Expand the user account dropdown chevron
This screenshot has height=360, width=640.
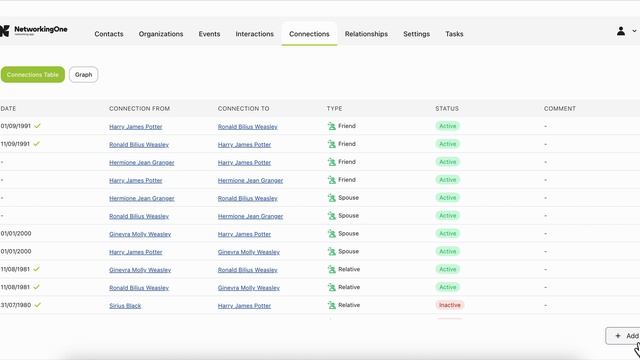(x=634, y=31)
